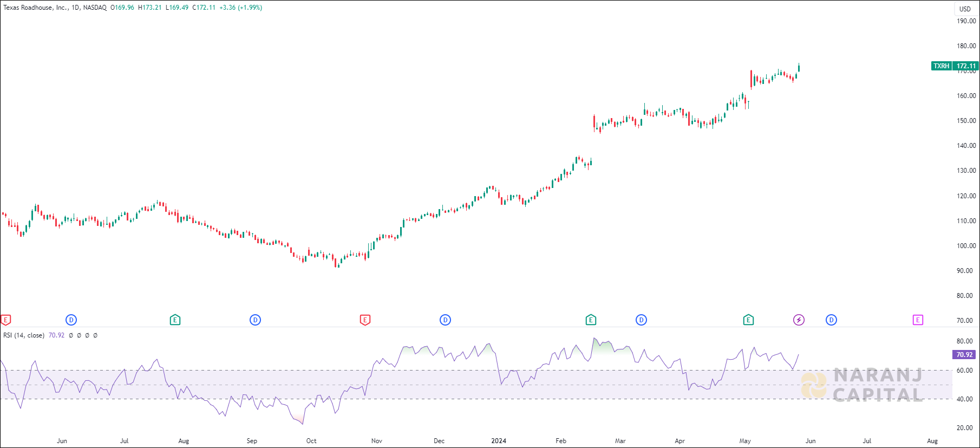Click the 190.00 price axis label
The width and height of the screenshot is (980, 448).
tap(966, 21)
